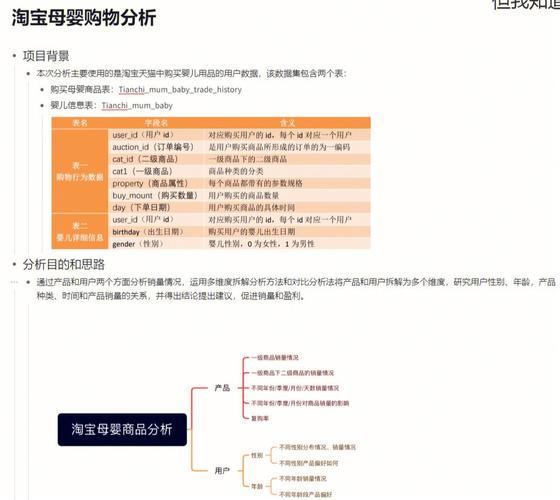560x500 pixels.
Task: Click the description 每个商品都带有的参数规格
Action: 255,184
